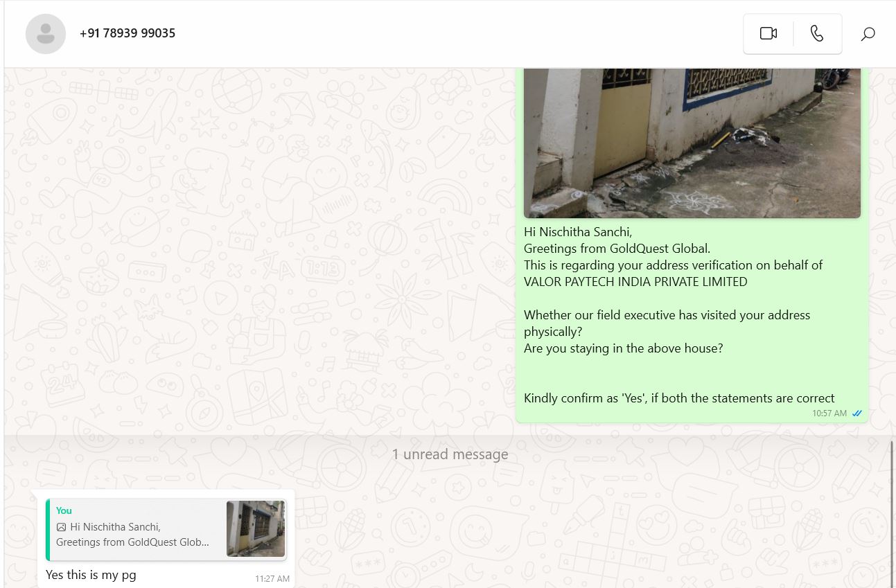
Task: Open search in chat
Action: (868, 33)
